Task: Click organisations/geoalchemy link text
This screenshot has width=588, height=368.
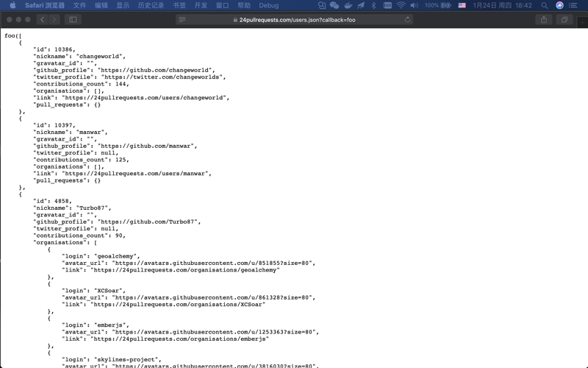Action: coord(185,270)
